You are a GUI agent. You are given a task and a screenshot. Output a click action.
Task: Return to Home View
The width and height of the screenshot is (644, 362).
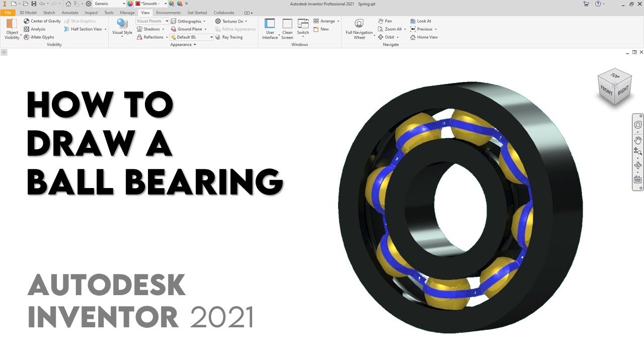(x=424, y=37)
